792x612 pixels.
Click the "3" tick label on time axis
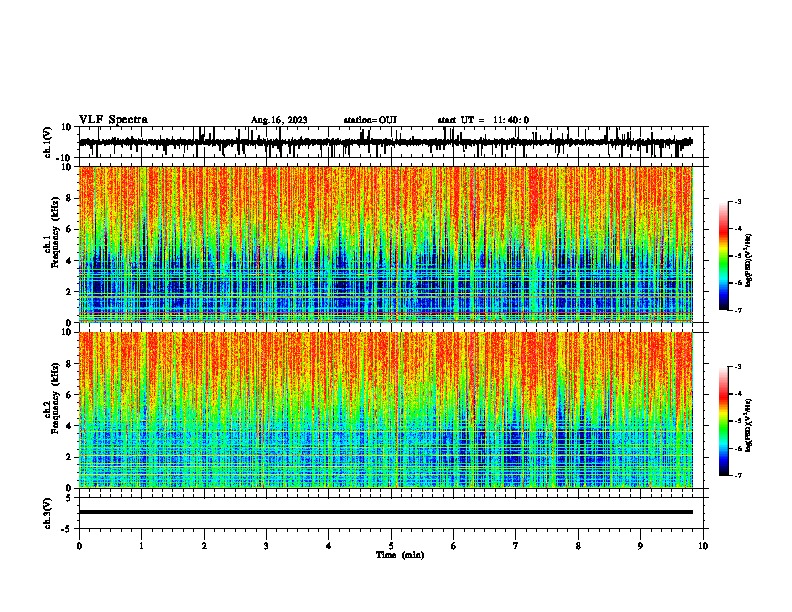(266, 546)
